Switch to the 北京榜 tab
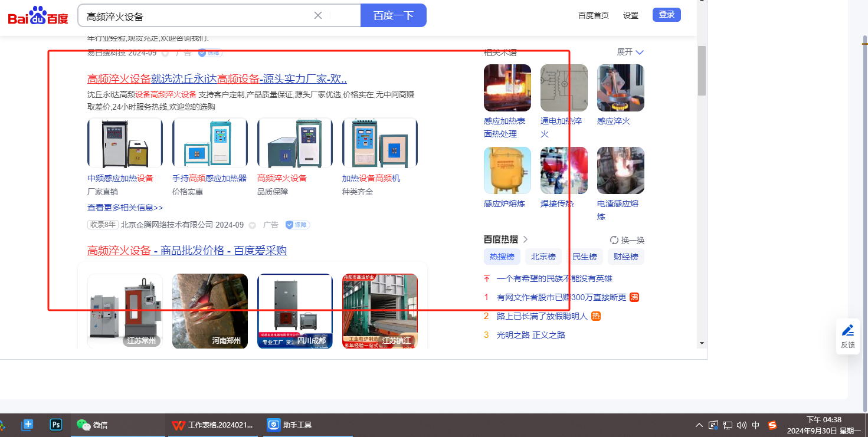Viewport: 868px width, 437px height. coord(543,257)
